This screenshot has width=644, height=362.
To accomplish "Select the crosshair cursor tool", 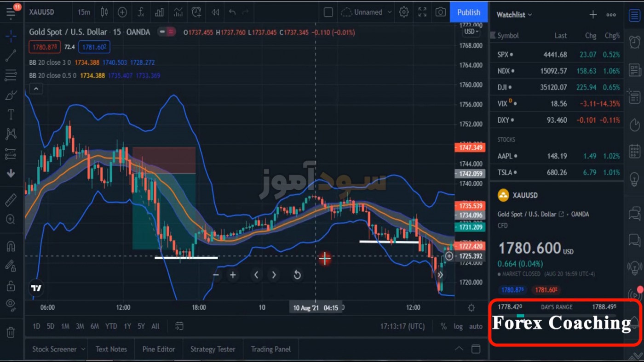I will click(x=11, y=36).
